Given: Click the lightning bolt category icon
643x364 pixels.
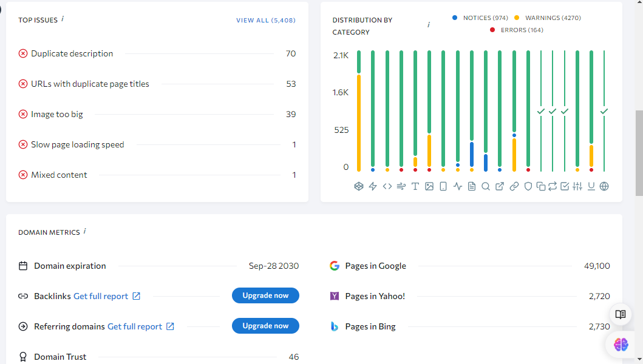Looking at the screenshot, I should (373, 186).
